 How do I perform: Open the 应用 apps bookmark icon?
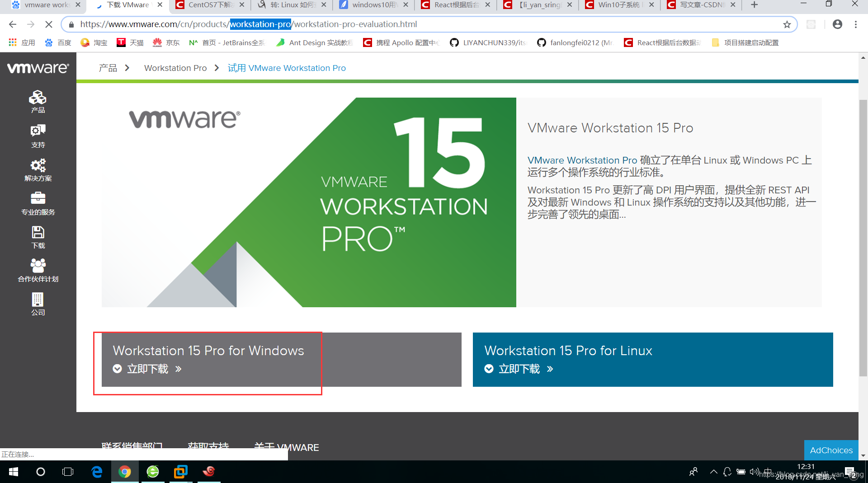[x=22, y=42]
